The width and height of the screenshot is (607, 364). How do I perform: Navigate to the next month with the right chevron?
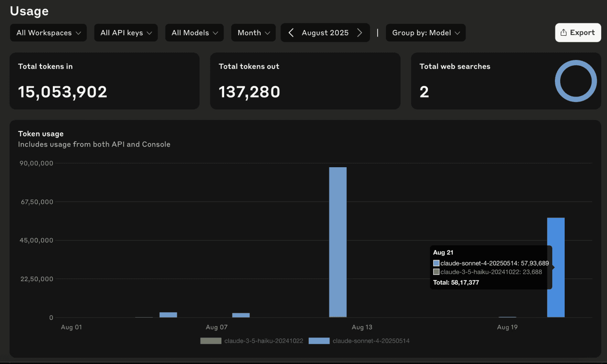coord(360,32)
